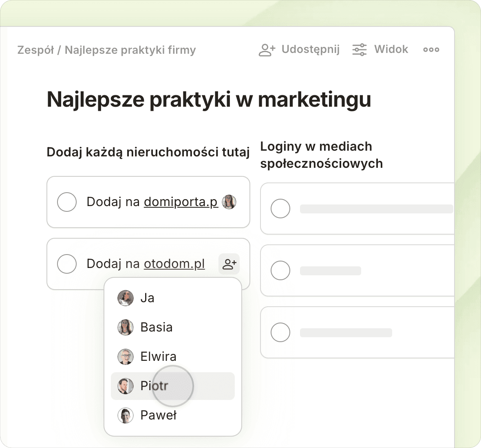481x448 pixels.
Task: Click Basia's avatar in the assignee list
Action: coord(126,327)
